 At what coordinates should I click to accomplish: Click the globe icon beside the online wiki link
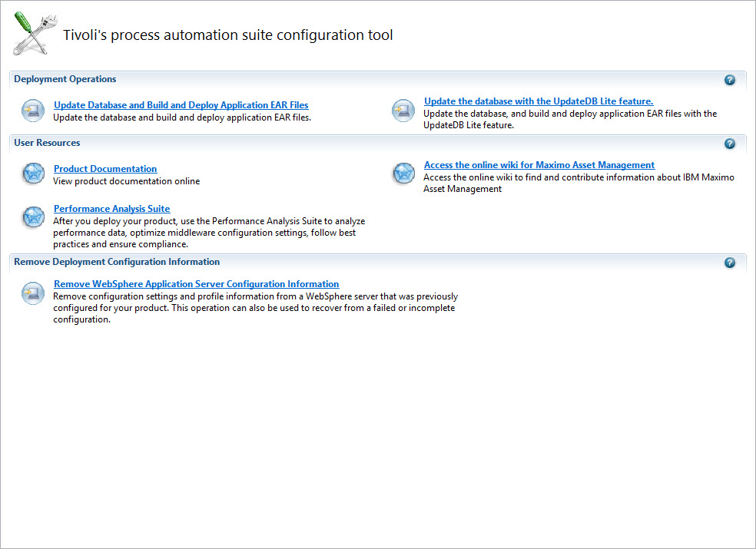point(403,174)
